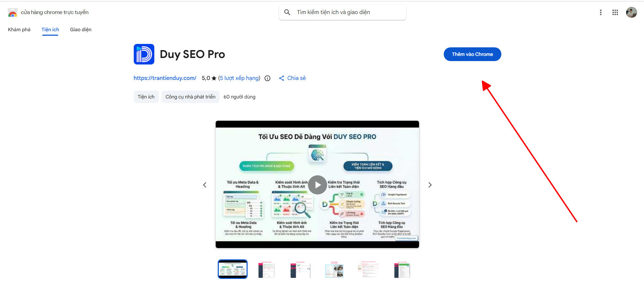Play the Duy SEO Pro promo video

(318, 185)
